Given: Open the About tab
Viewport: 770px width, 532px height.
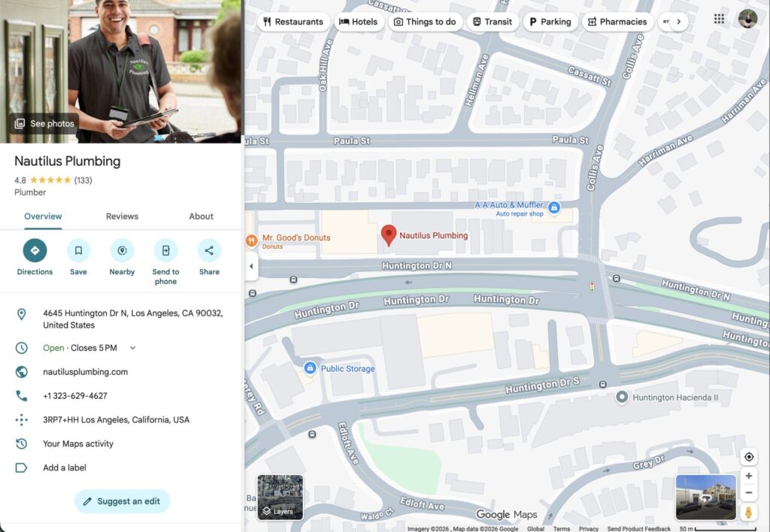Looking at the screenshot, I should coord(201,216).
